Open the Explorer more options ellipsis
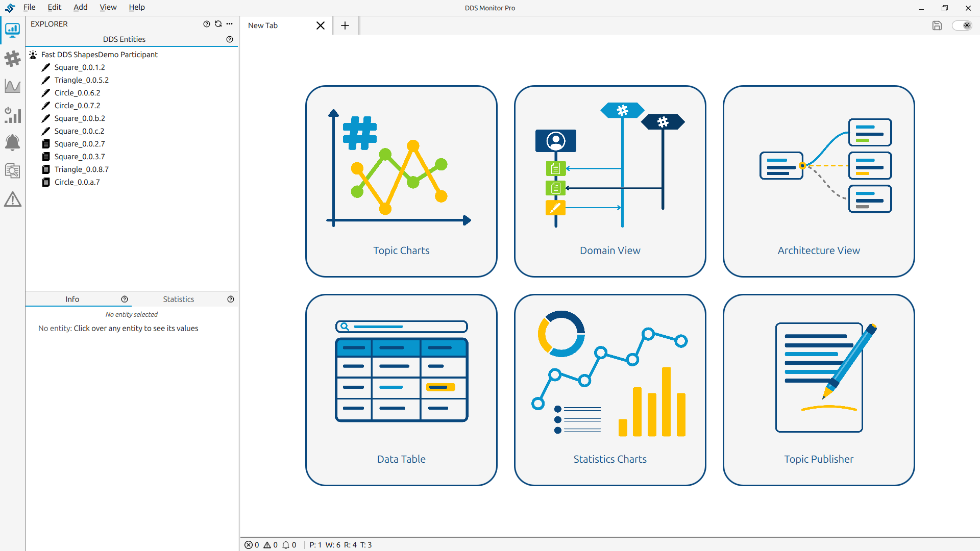The height and width of the screenshot is (551, 980). [230, 24]
